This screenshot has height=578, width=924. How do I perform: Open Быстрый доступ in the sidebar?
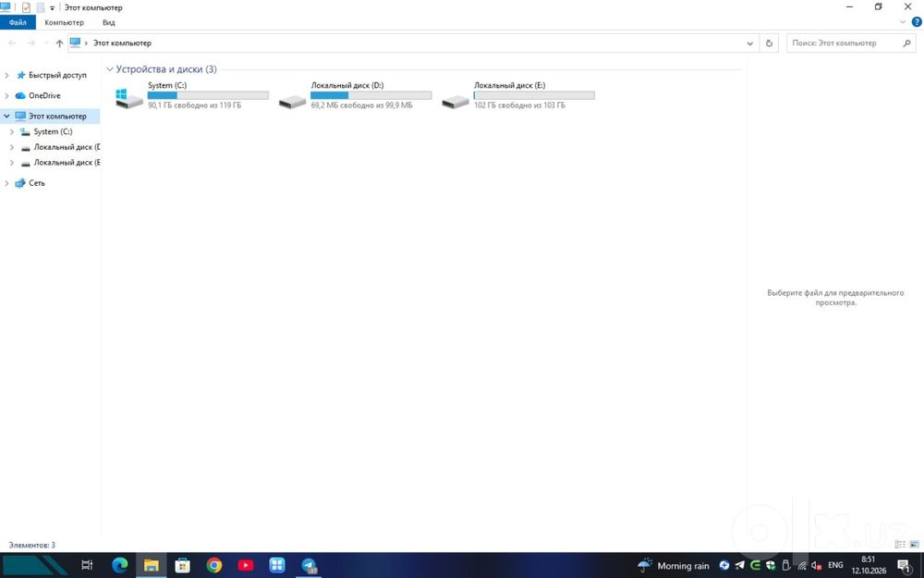click(57, 76)
